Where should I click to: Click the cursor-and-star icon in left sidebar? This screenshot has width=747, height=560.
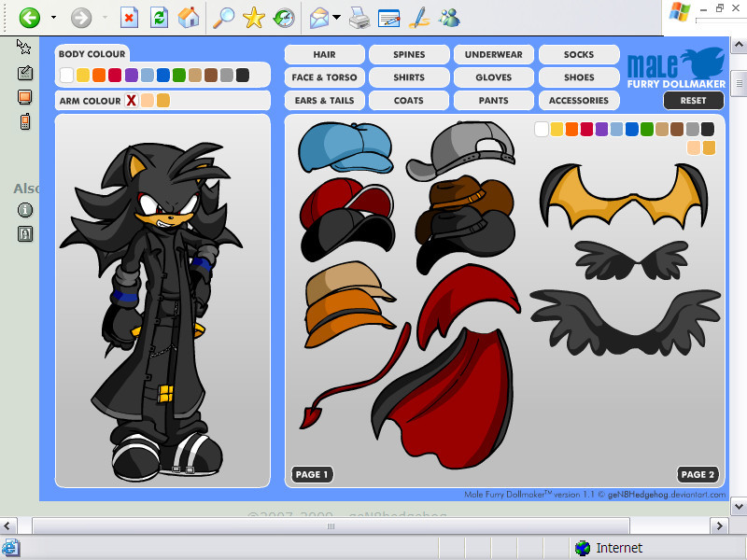pos(24,47)
